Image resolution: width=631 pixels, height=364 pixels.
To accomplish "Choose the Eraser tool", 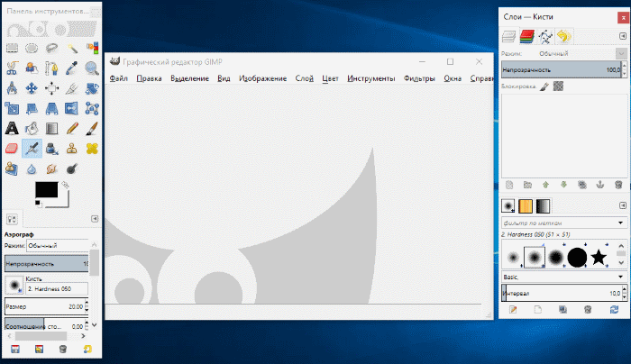I will 13,149.
